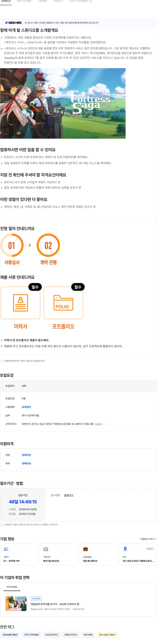Click the 필수 badge above 포트폴리오
Viewport: 157px width, 644px height.
(78, 287)
